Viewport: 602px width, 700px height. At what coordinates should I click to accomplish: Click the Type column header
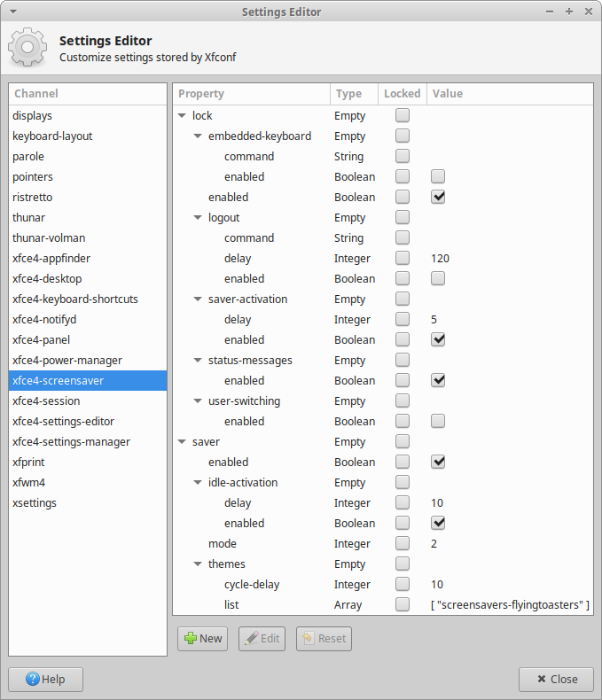(x=354, y=94)
